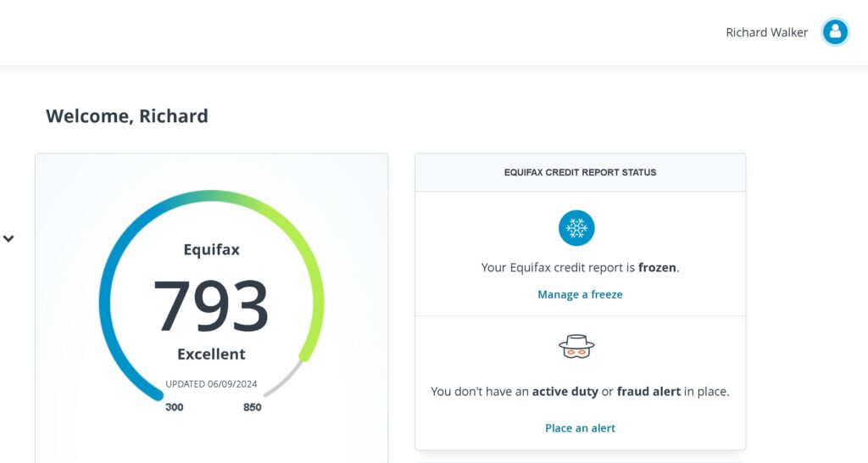Click the bold fraud alert text

(x=648, y=392)
